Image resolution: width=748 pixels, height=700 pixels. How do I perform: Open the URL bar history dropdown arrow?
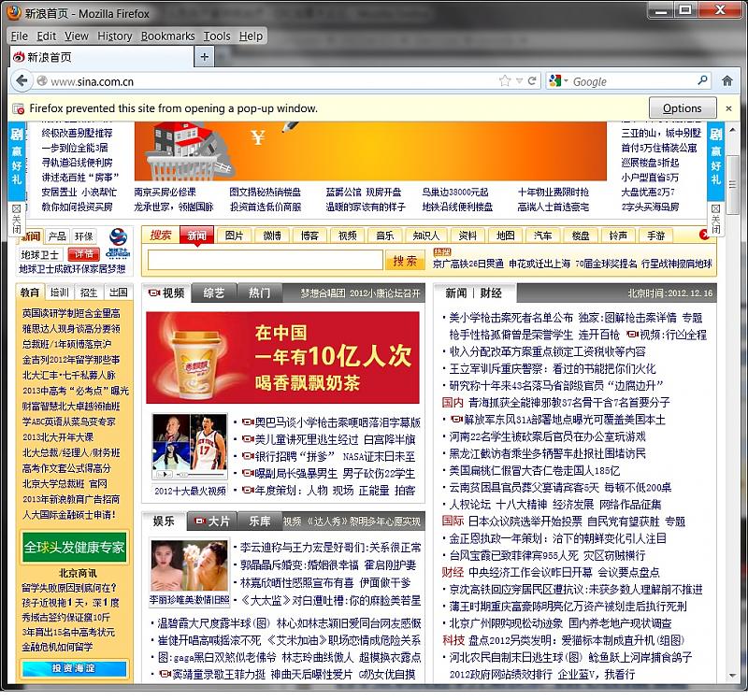click(x=519, y=81)
